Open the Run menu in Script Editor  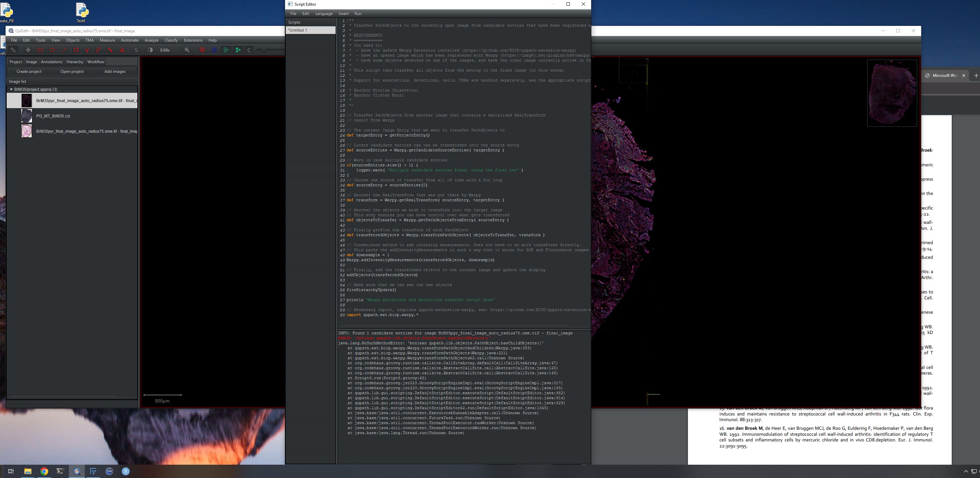click(x=358, y=13)
